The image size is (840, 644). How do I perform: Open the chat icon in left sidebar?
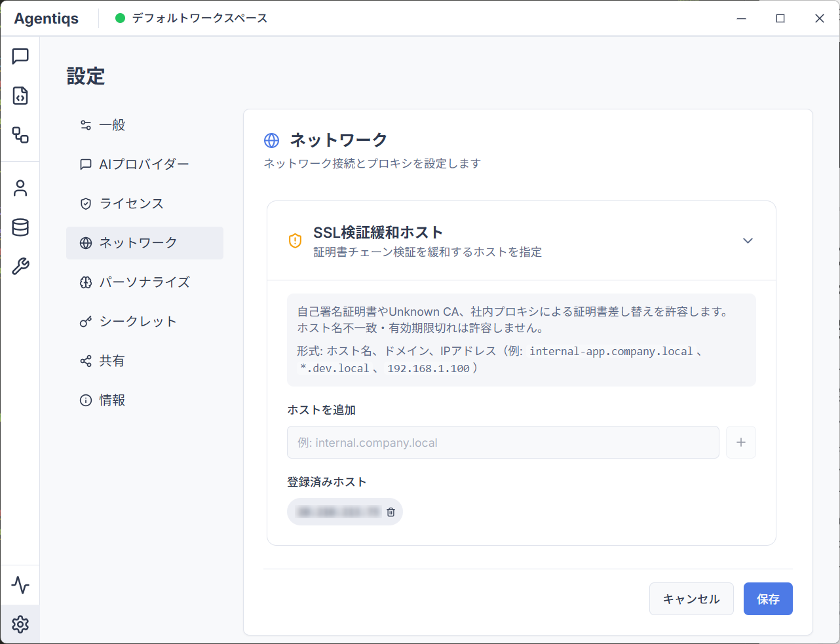pyautogui.click(x=20, y=56)
